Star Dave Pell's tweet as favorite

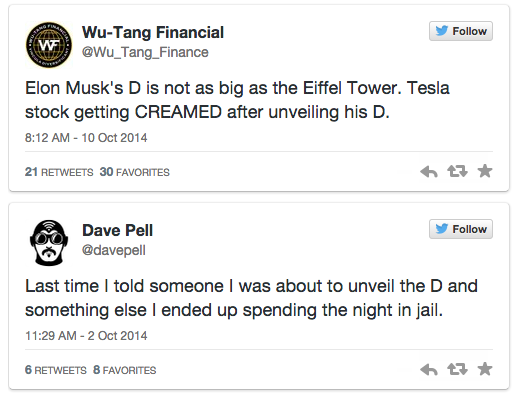(x=485, y=369)
